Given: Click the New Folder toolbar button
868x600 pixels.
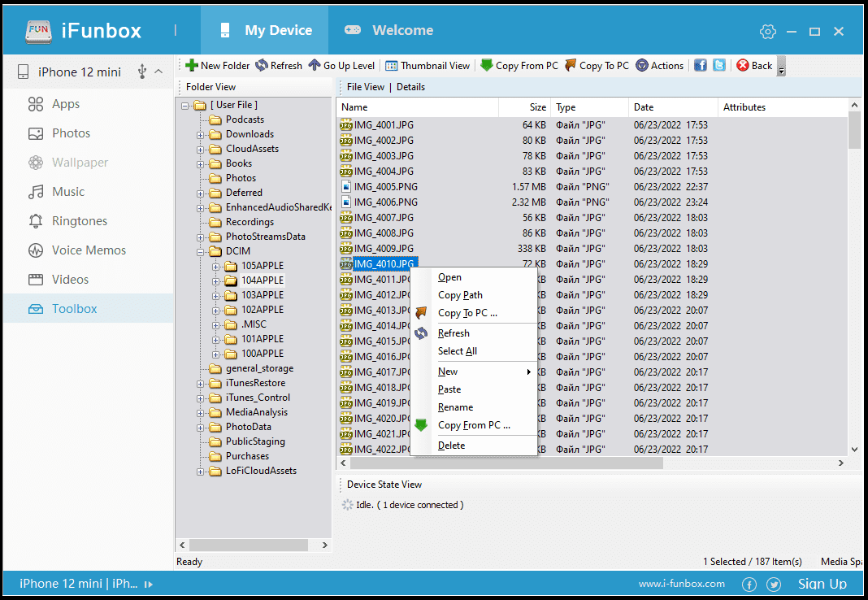Looking at the screenshot, I should pos(218,65).
